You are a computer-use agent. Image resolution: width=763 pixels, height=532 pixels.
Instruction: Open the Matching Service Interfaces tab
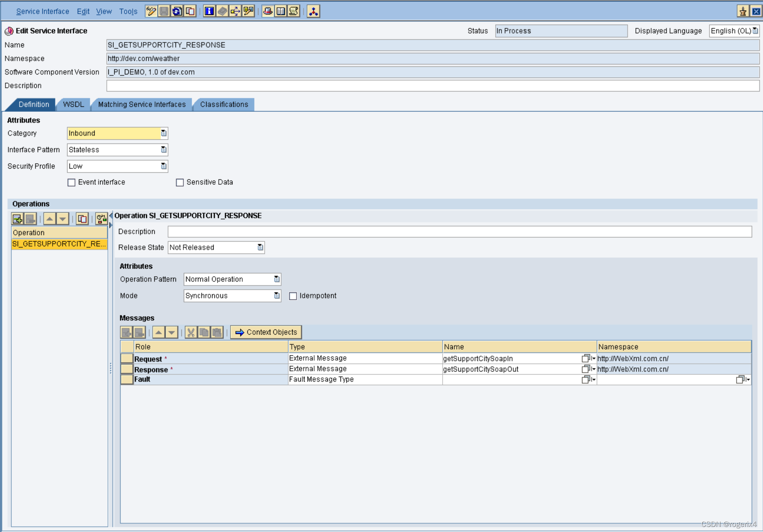[x=142, y=104]
